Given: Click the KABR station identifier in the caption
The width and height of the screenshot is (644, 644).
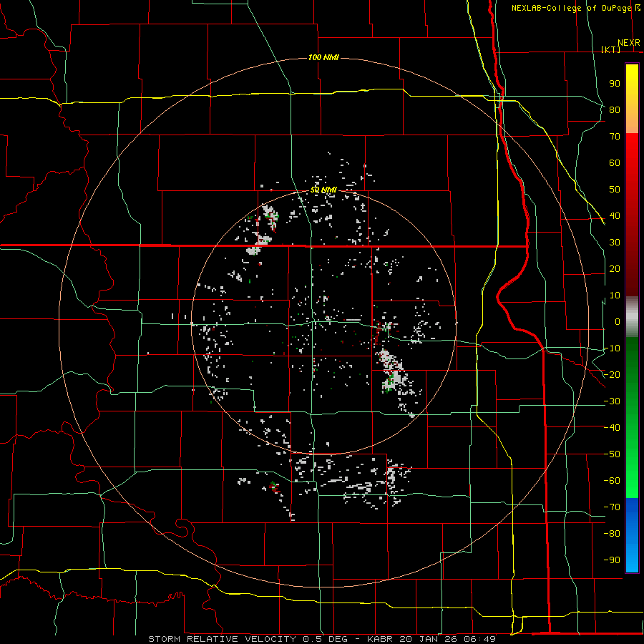Looking at the screenshot, I should point(380,639).
